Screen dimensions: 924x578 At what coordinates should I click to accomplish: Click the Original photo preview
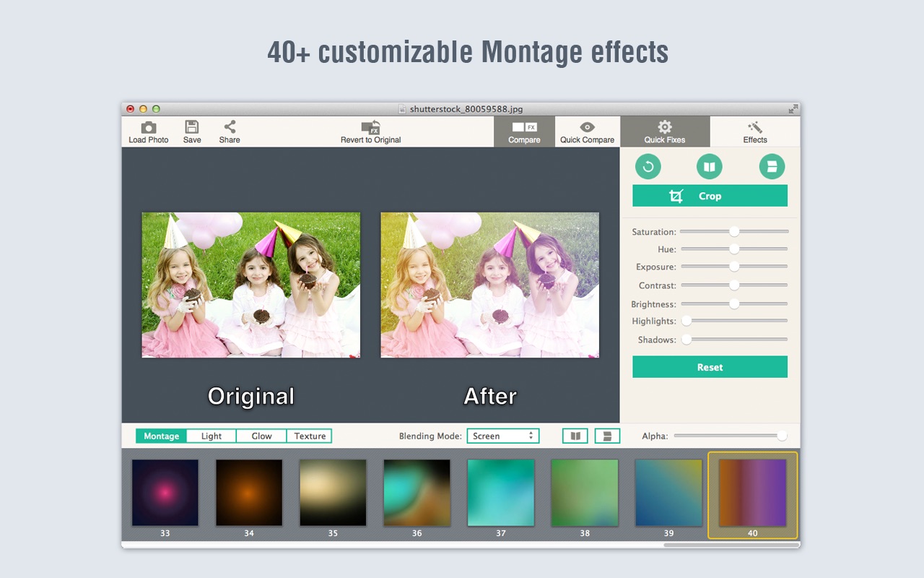[251, 285]
